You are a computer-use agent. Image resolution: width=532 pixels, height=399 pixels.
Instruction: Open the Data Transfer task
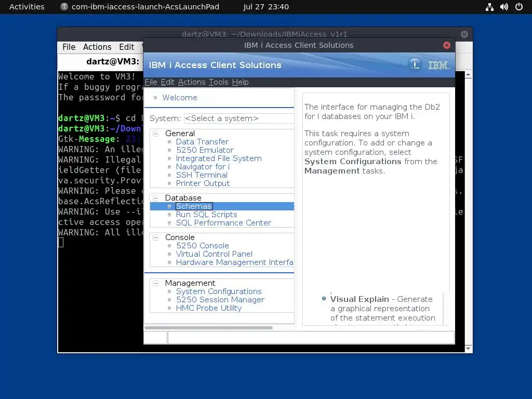click(x=202, y=142)
